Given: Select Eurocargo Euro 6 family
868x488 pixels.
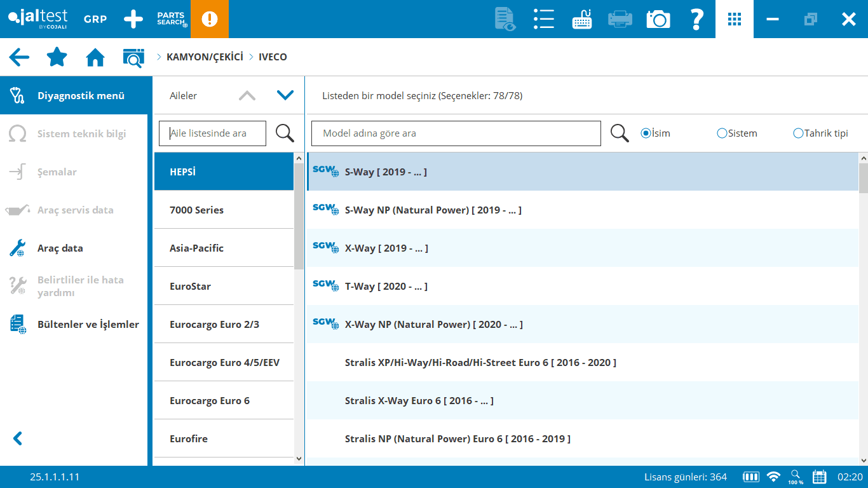Looking at the screenshot, I should click(x=210, y=400).
